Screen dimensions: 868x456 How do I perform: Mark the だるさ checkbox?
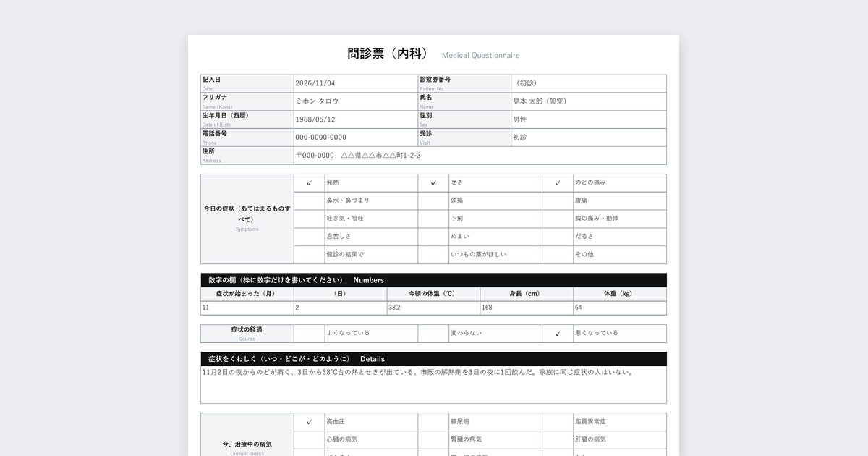[558, 237]
